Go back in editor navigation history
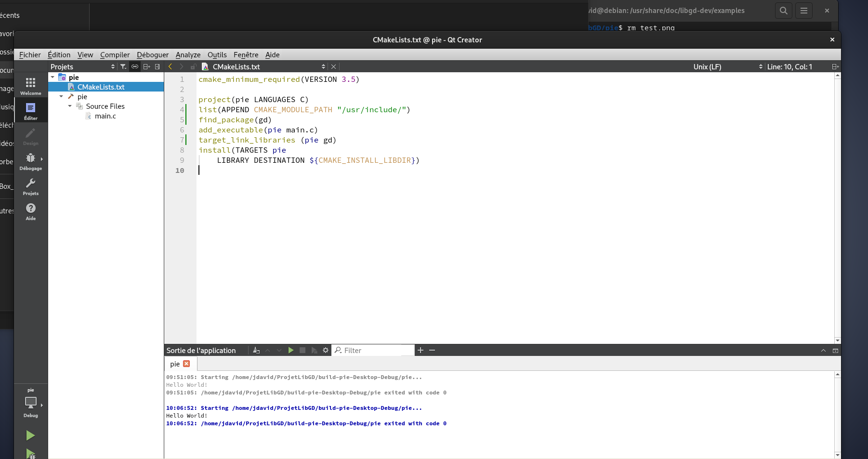The image size is (868, 459). (x=170, y=66)
